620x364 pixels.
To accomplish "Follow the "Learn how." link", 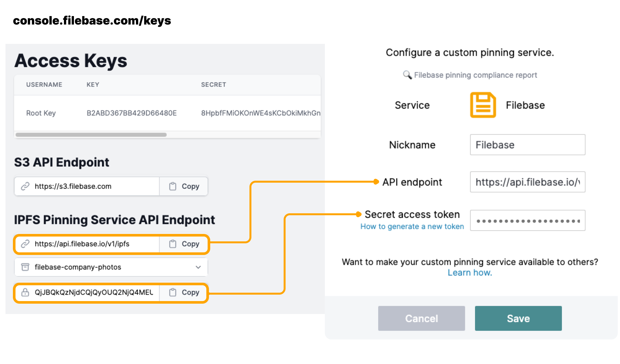I will coord(470,273).
